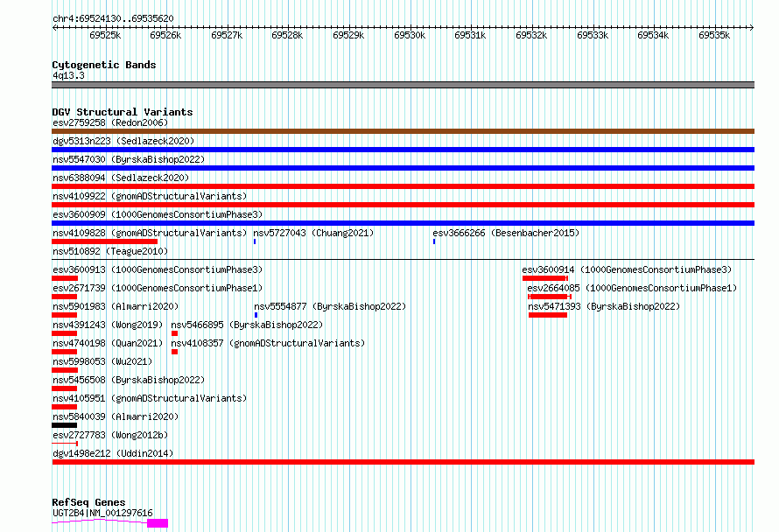The height and width of the screenshot is (532, 779).
Task: Click esv2664085 (1000GenomesConsortiumPhase1) label
Action: point(632,288)
